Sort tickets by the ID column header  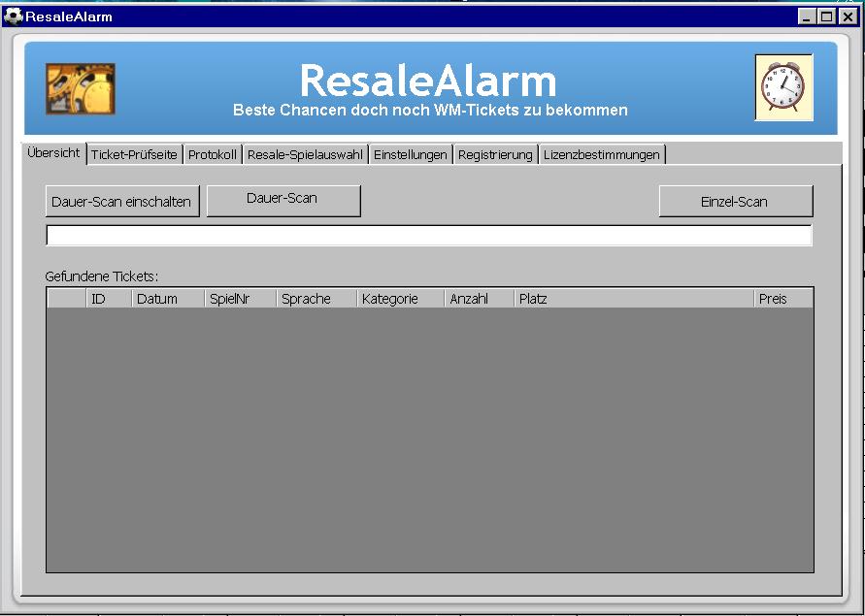click(x=108, y=299)
